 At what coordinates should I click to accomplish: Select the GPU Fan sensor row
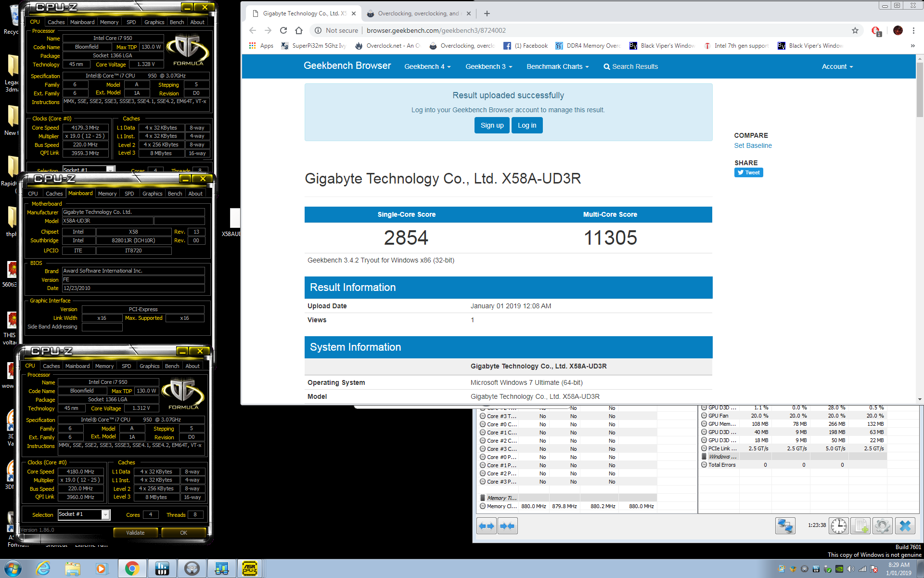[794, 416]
